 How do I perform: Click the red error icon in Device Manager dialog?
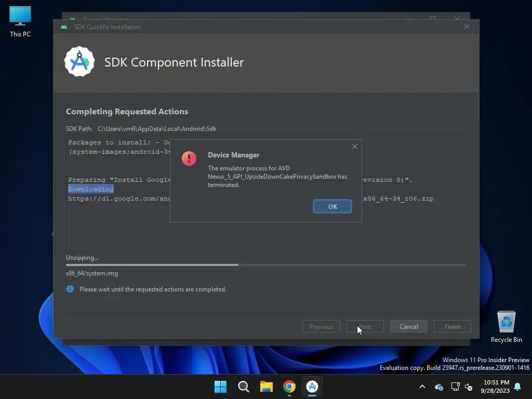(189, 158)
